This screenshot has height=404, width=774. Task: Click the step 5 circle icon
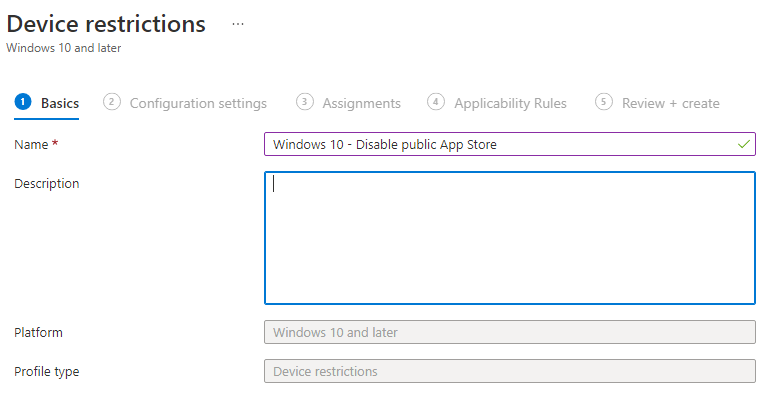603,102
